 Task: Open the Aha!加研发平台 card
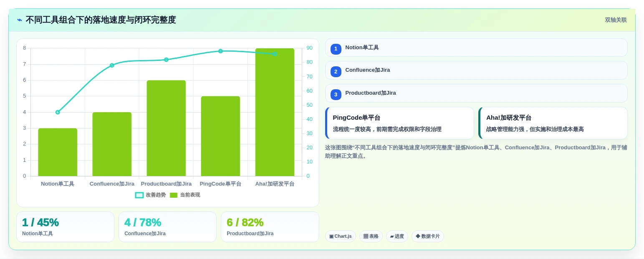[553, 123]
